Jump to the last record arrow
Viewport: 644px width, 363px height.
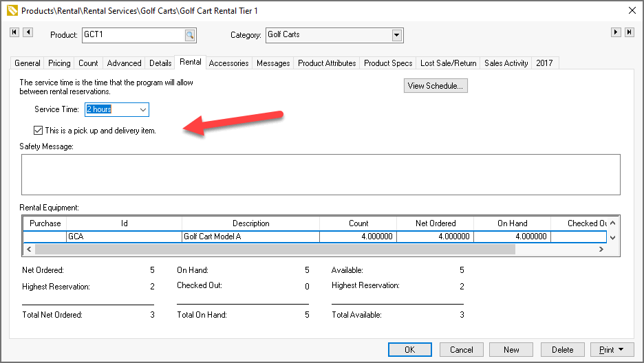(x=629, y=32)
